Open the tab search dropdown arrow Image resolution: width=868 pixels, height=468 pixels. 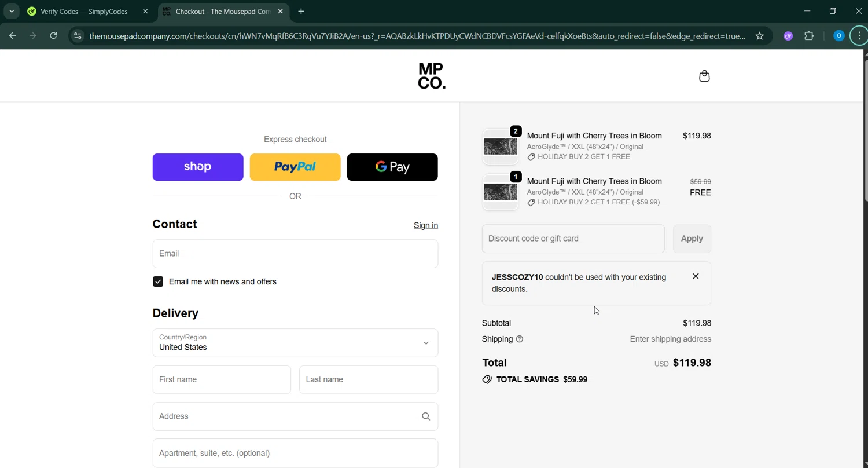pyautogui.click(x=12, y=11)
